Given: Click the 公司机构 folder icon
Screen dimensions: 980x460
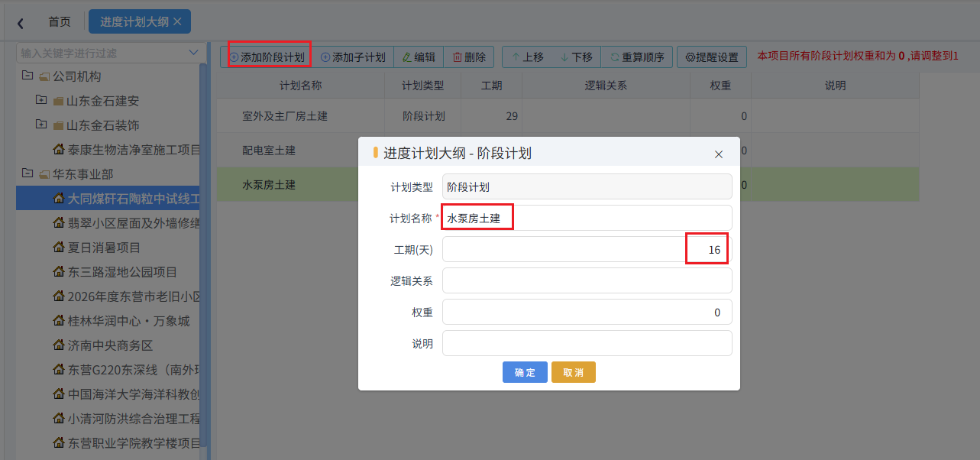Looking at the screenshot, I should [44, 76].
